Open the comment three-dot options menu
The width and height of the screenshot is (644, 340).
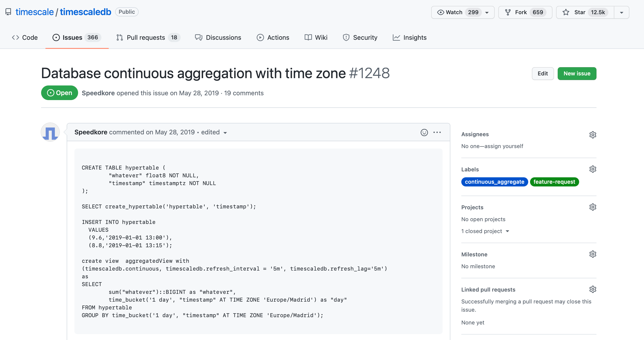[x=437, y=132]
